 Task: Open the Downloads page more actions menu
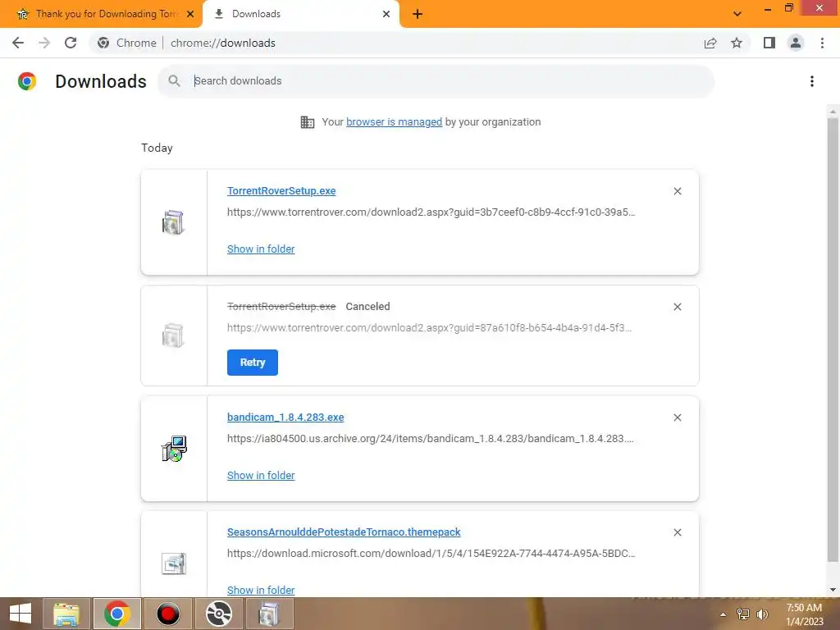[x=812, y=81]
